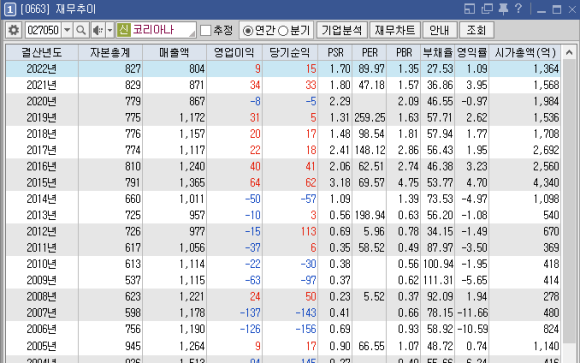580x363 pixels.
Task: Select the 2022년 row
Action: pos(283,69)
